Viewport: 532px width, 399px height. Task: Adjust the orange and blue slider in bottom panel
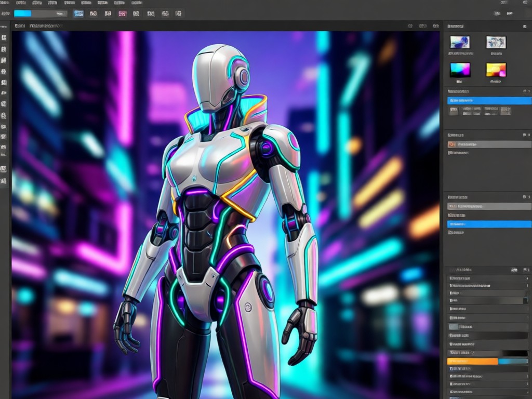(487, 362)
